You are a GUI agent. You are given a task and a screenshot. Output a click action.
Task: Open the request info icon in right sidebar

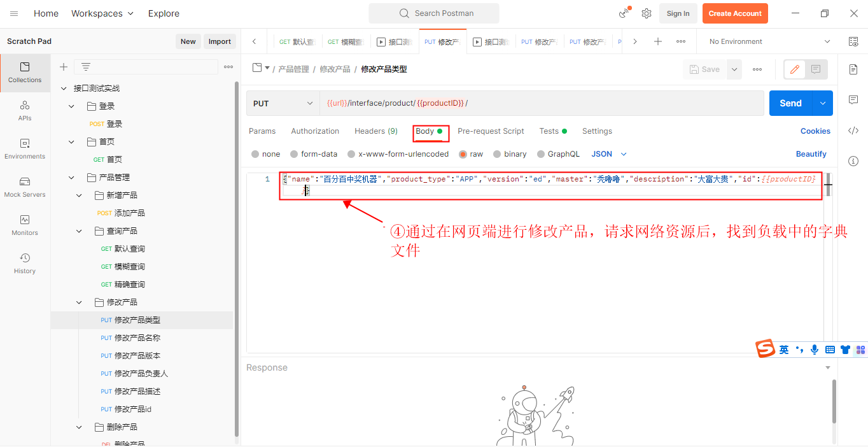[x=853, y=161]
